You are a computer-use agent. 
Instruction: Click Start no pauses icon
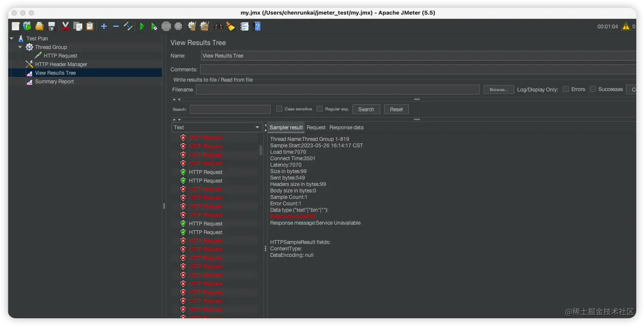click(154, 27)
